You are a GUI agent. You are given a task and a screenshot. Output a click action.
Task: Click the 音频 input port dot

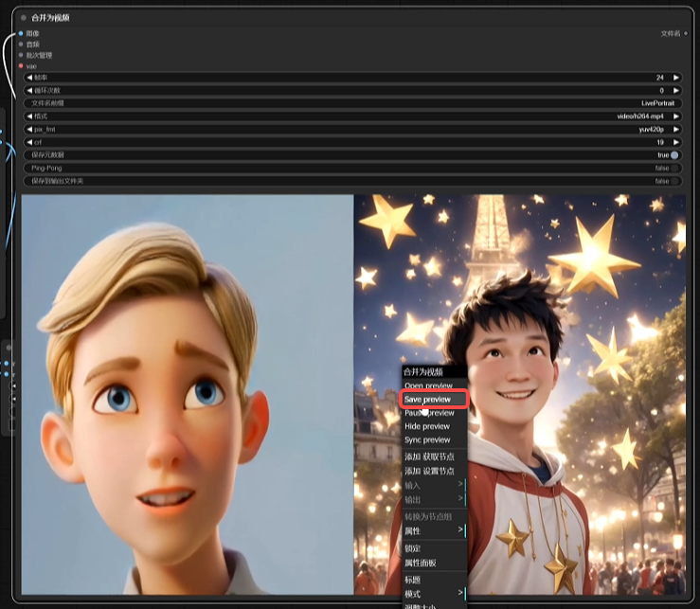21,45
